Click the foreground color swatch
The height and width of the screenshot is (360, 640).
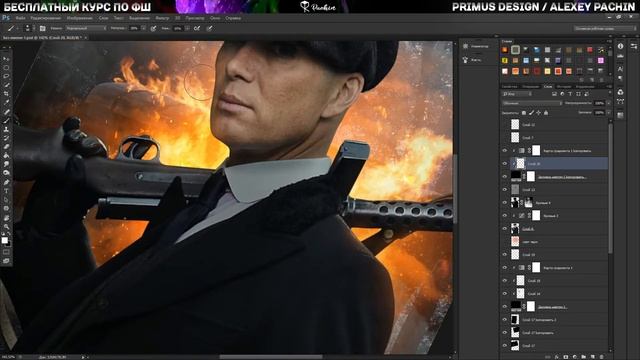(x=4, y=240)
